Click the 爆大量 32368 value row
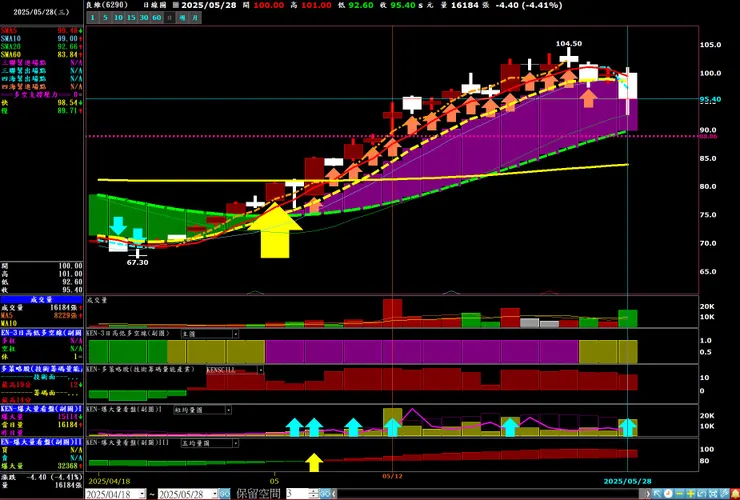 42,466
